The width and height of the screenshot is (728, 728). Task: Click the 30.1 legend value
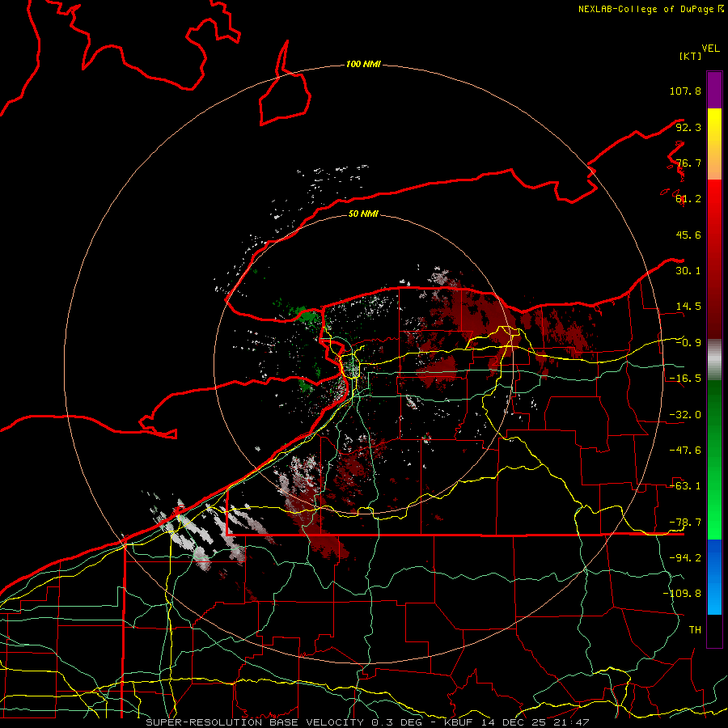pyautogui.click(x=688, y=271)
